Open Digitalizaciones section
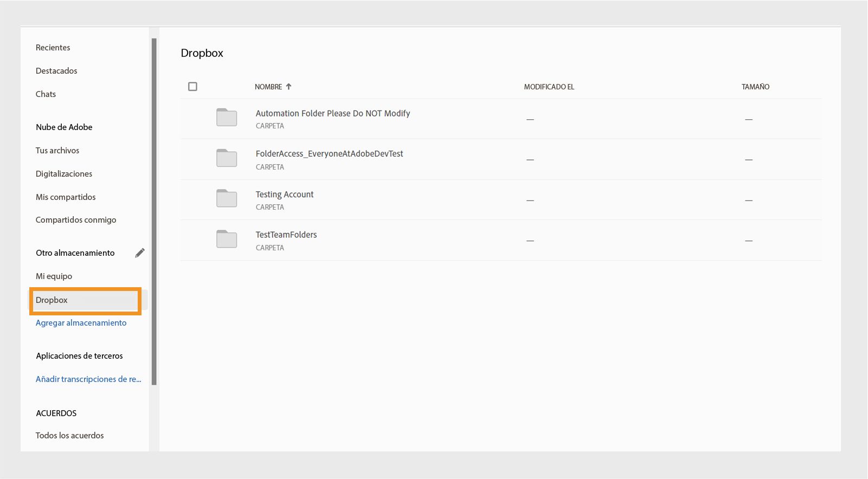Screen dimensions: 868x479 (x=64, y=174)
